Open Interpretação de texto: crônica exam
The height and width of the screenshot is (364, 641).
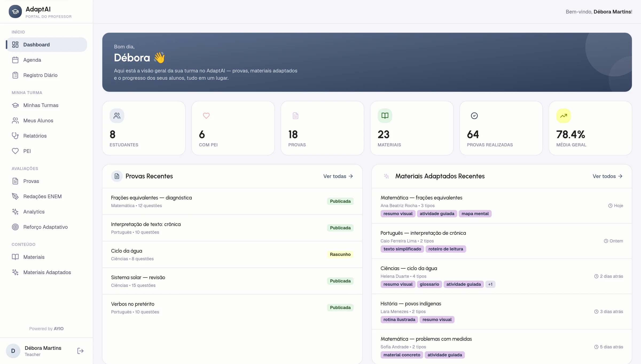click(232, 228)
